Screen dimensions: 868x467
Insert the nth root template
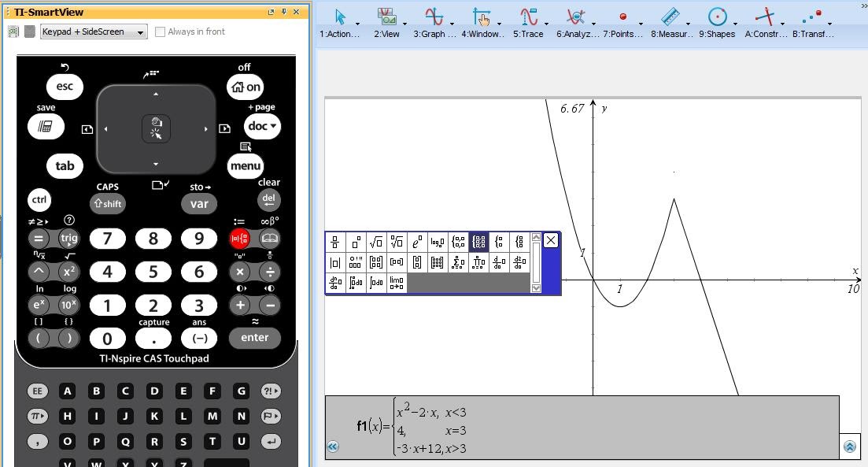397,242
